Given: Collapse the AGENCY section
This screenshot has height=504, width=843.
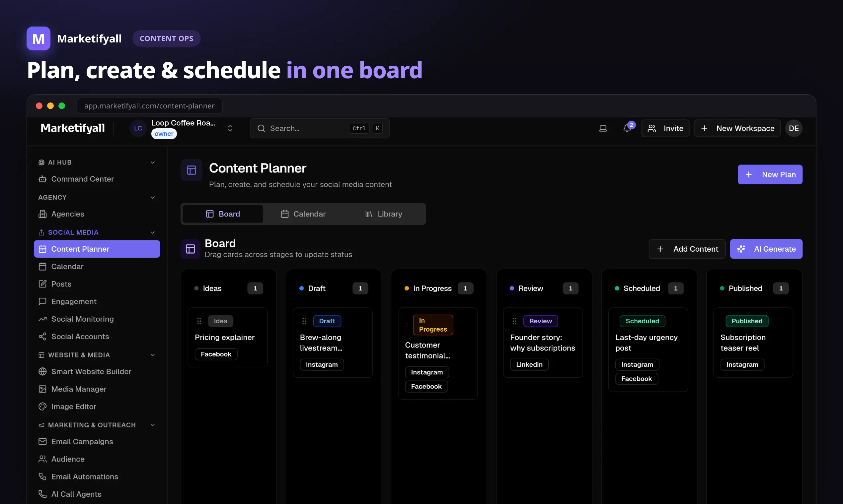Looking at the screenshot, I should 153,197.
